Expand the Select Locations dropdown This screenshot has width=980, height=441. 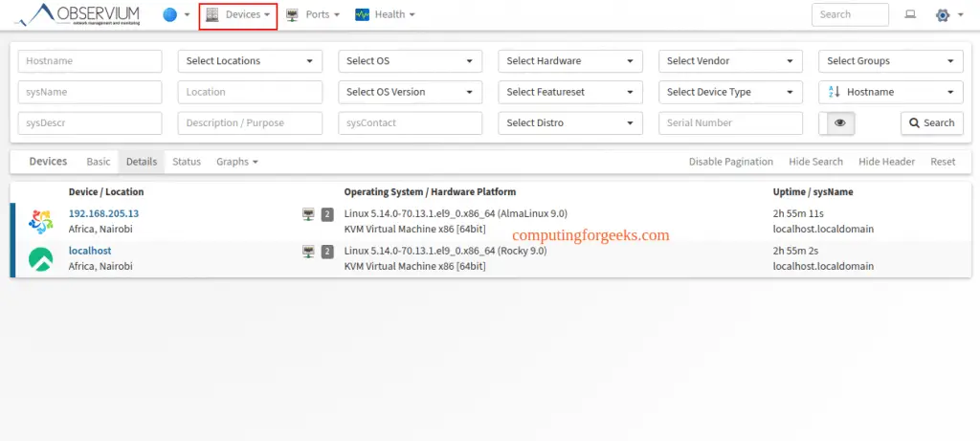tap(250, 61)
